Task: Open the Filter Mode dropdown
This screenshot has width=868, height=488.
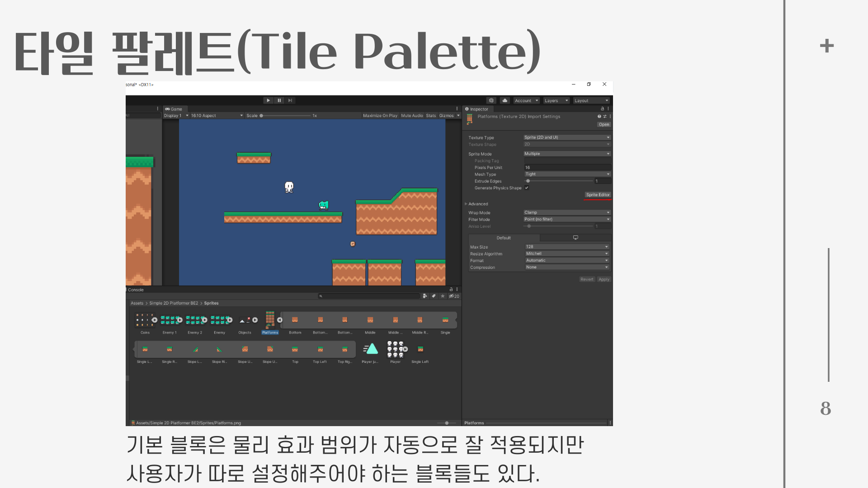Action: click(x=567, y=219)
